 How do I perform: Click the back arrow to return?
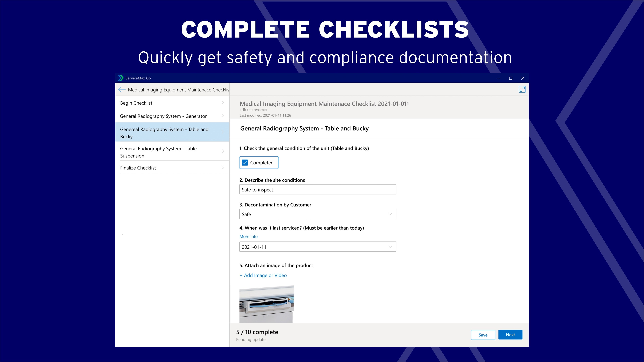122,89
